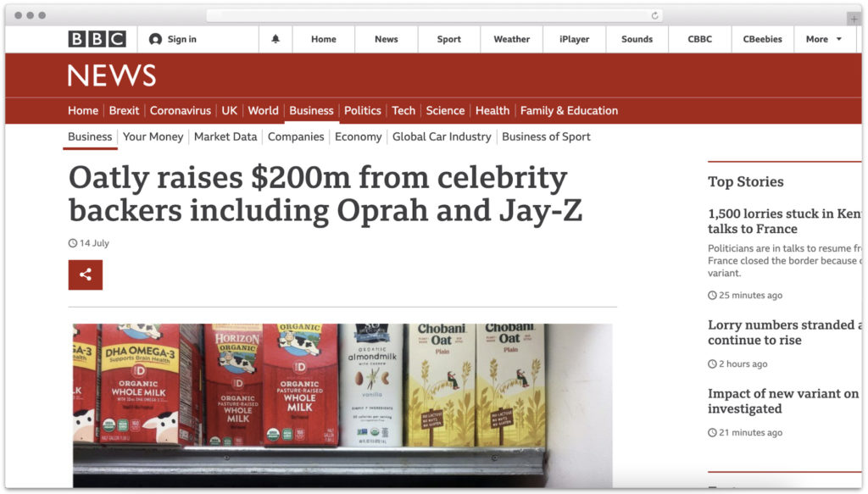
Task: Open Business of Sport subsection
Action: tap(546, 136)
